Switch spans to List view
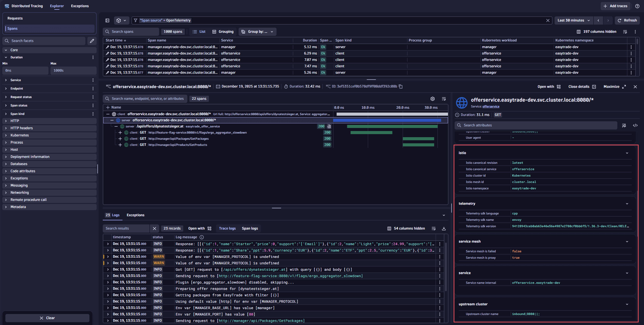Viewport: 644px width, 325px height. click(x=199, y=32)
